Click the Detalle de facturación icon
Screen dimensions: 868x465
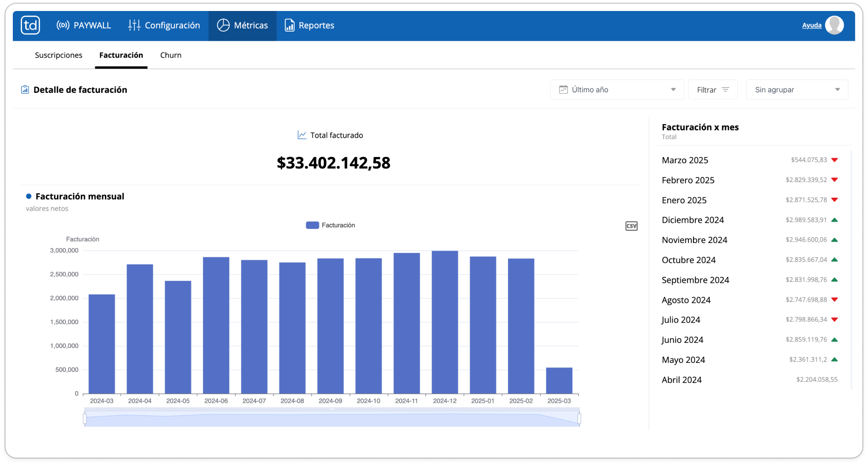(x=25, y=90)
